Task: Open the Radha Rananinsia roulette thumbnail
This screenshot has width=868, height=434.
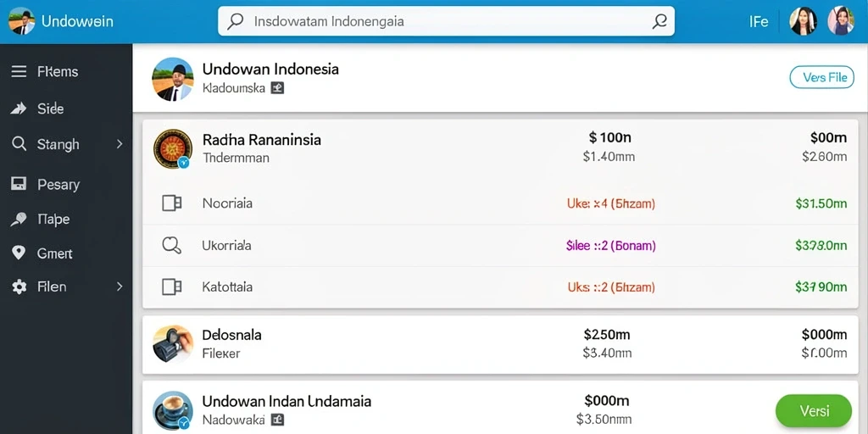Action: (173, 149)
